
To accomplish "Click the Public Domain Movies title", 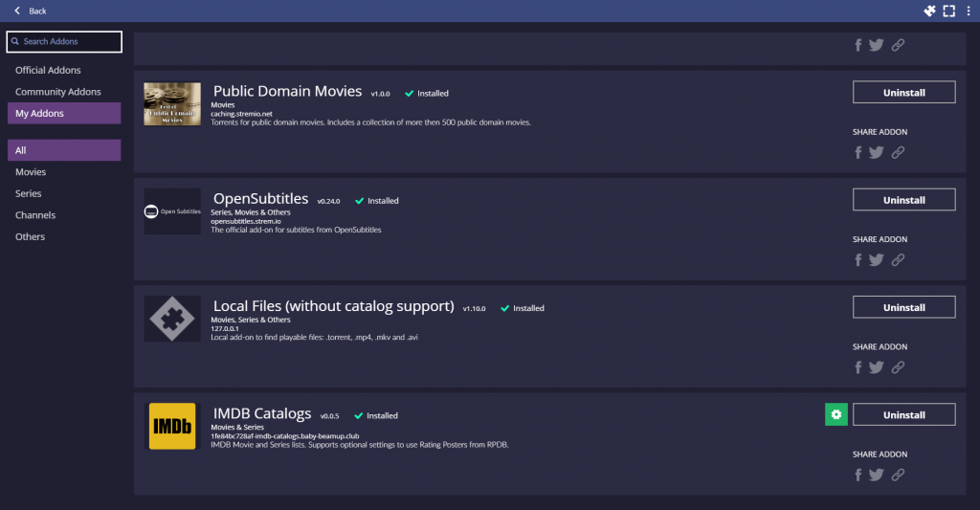I will point(287,91).
